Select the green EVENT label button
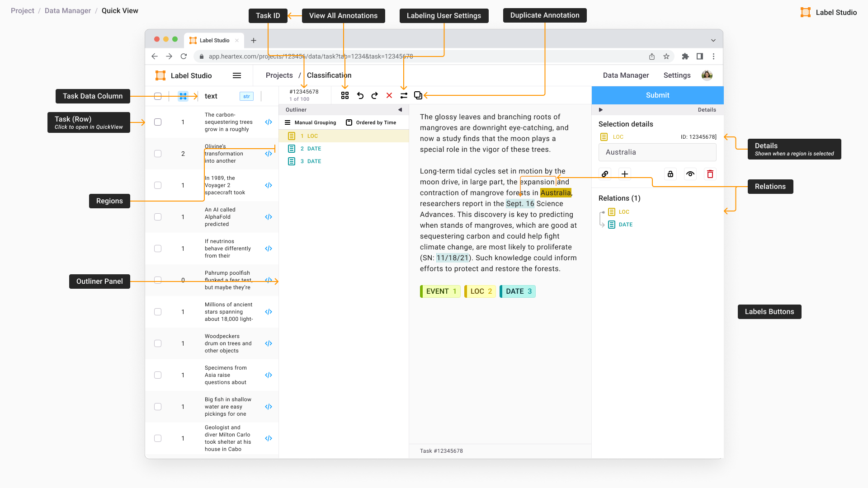 [x=440, y=291]
